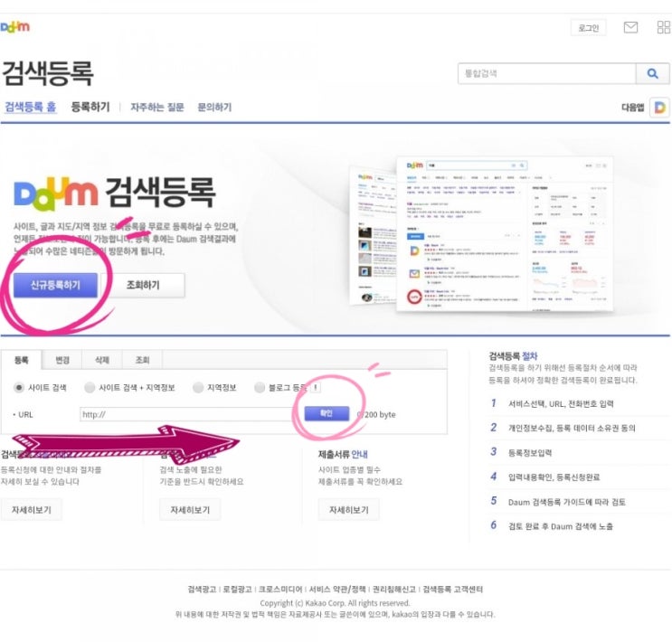Click step 4 입력내용확인, 등록신청완료
672x642 pixels.
(x=554, y=477)
